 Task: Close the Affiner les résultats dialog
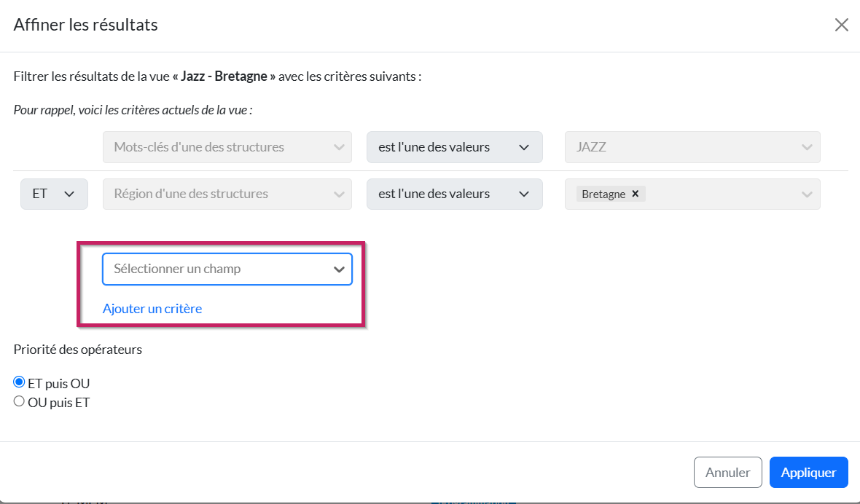[841, 25]
